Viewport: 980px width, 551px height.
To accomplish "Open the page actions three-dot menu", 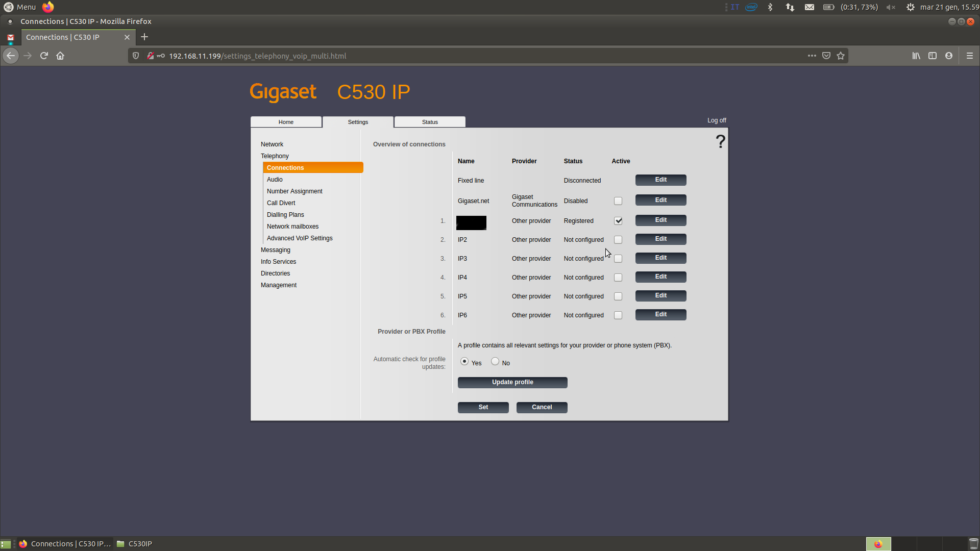I will click(812, 56).
